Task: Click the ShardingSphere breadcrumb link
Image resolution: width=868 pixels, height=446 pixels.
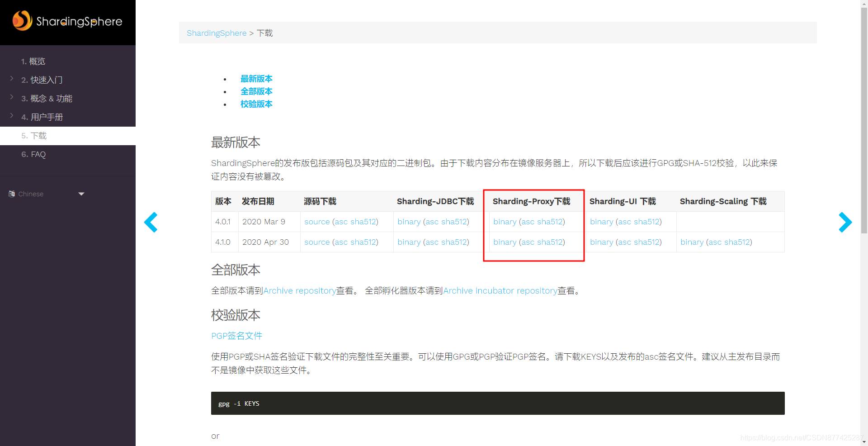Action: (217, 33)
